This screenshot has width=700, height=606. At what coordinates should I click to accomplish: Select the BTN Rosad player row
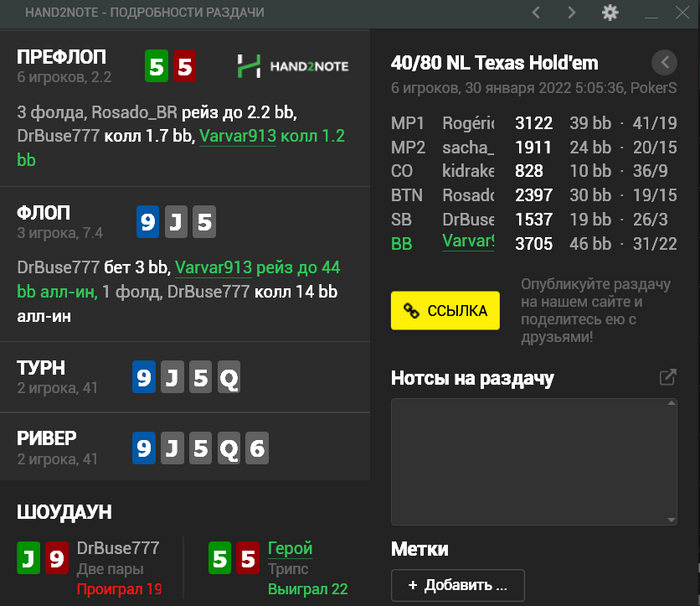(x=534, y=195)
